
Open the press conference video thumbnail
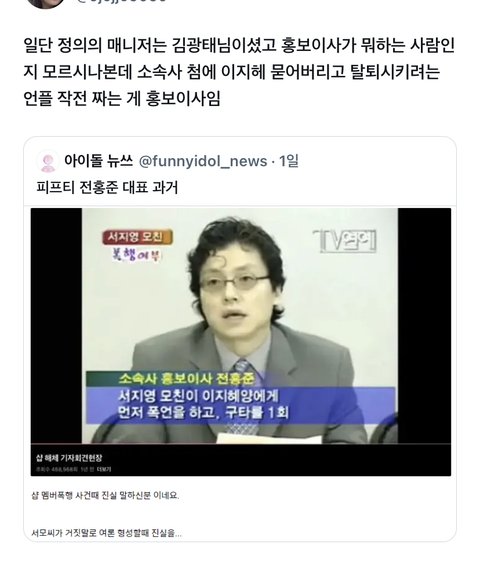(241, 342)
